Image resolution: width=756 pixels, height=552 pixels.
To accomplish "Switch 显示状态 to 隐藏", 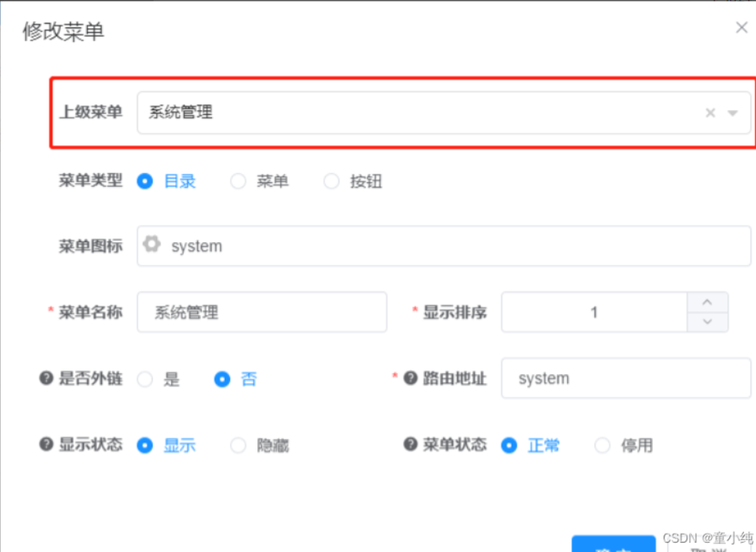I will point(238,445).
